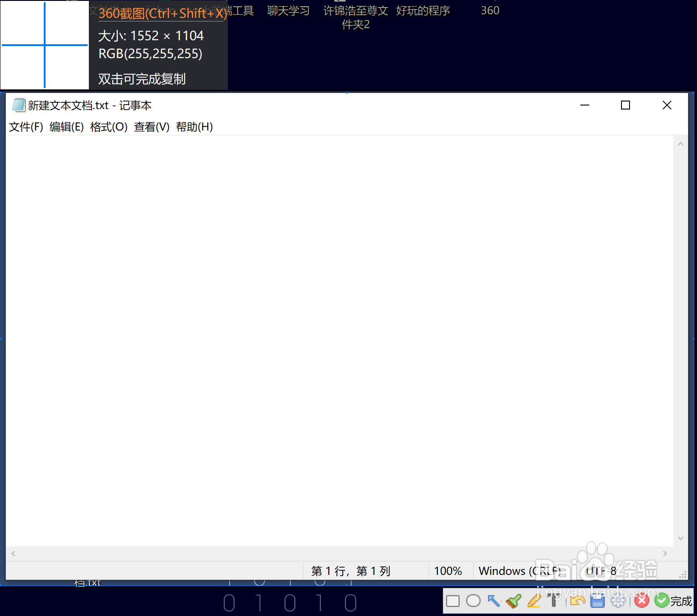Click the horizontal scrollbar right arrow
This screenshot has width=697, height=616.
point(665,553)
